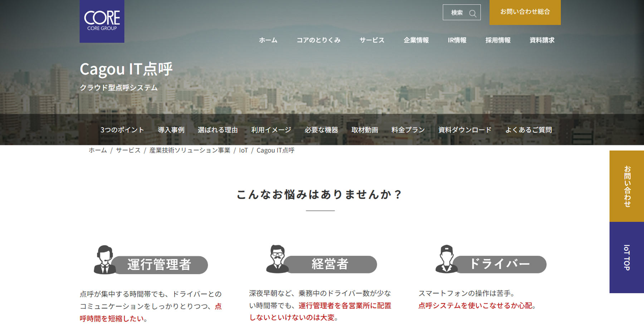The width and height of the screenshot is (644, 328).
Task: Go to ホーム in main navigation
Action: 268,40
